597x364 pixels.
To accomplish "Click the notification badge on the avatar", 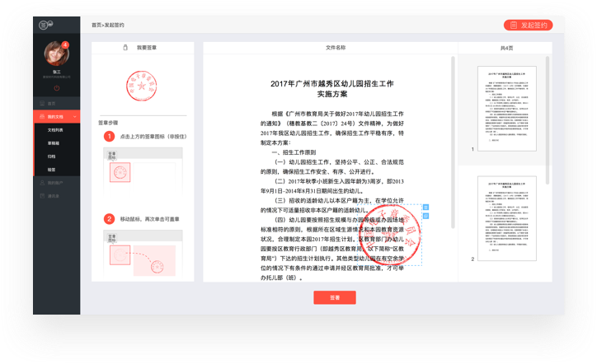I will tap(65, 44).
